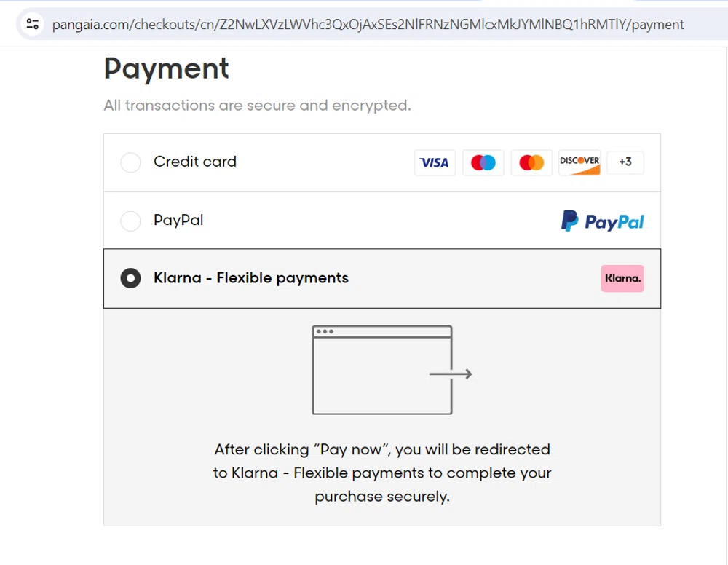Click the Maestro card icon

pos(483,162)
